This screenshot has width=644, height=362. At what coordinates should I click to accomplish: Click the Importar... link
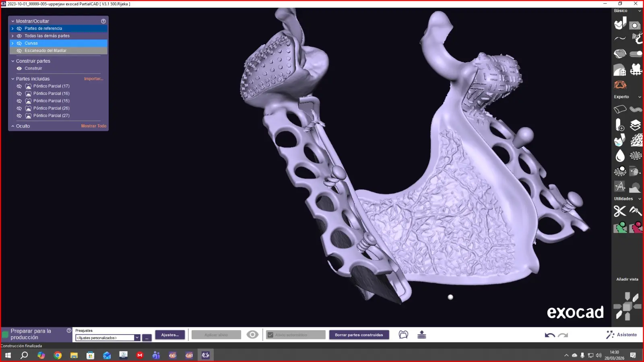(94, 79)
